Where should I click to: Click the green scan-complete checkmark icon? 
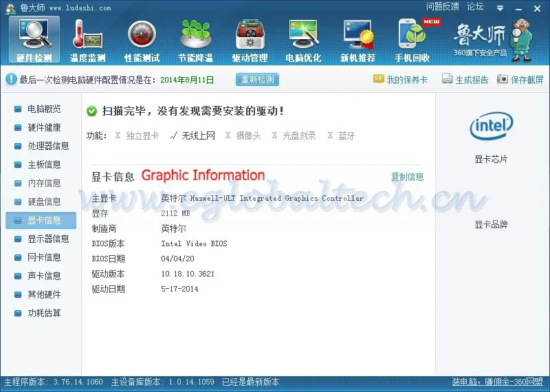pyautogui.click(x=91, y=111)
